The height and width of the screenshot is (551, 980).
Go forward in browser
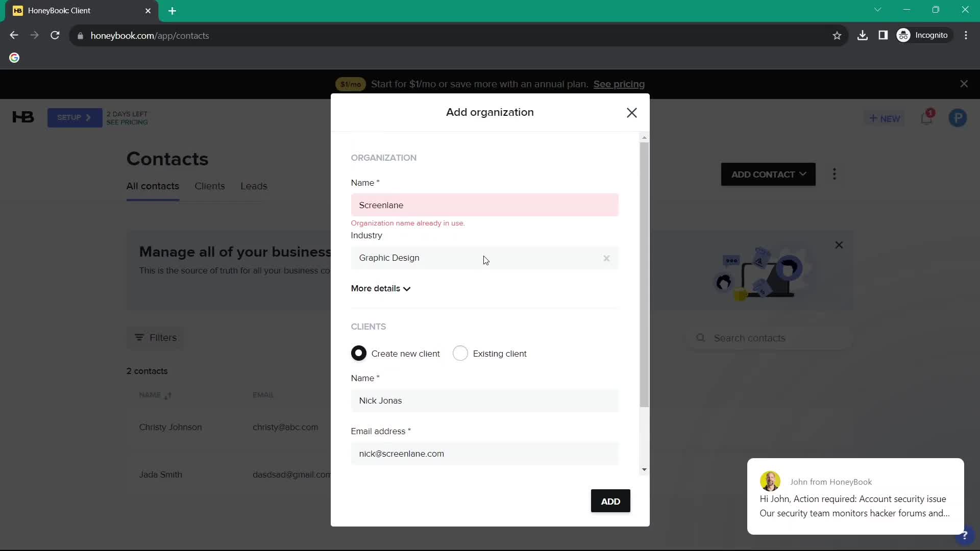point(34,36)
